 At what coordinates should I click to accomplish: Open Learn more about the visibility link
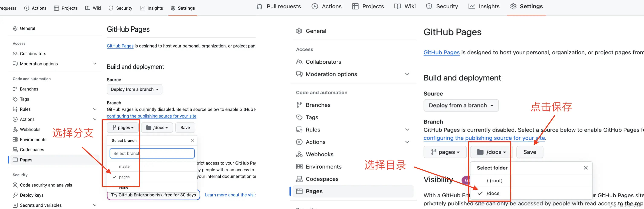[x=230, y=195]
